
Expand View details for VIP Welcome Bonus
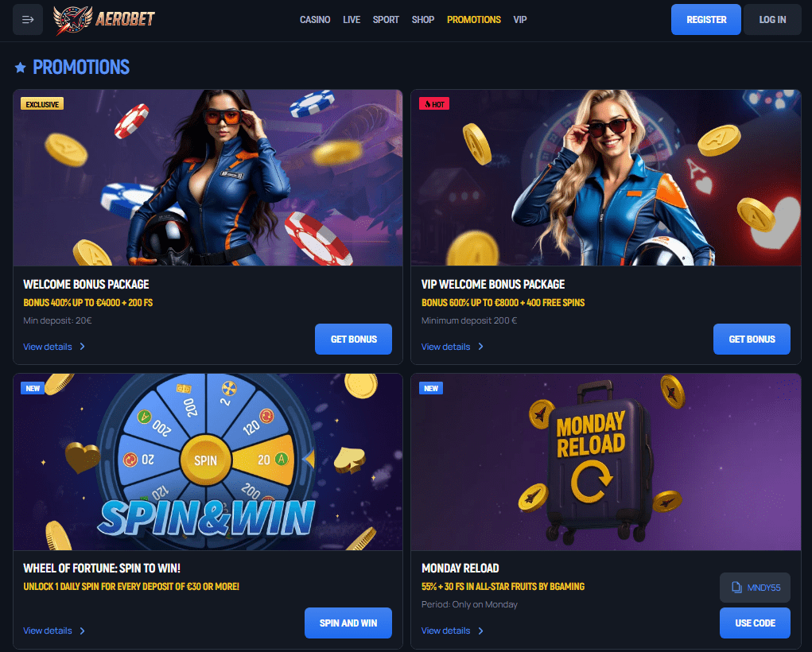pos(452,347)
